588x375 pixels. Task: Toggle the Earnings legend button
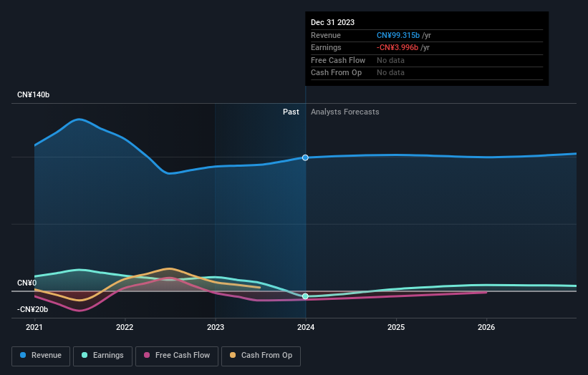point(102,356)
